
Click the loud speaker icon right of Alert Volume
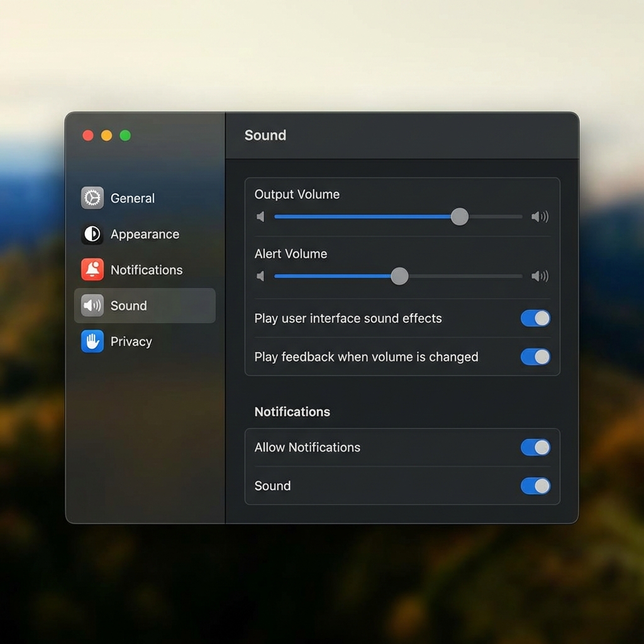click(539, 275)
